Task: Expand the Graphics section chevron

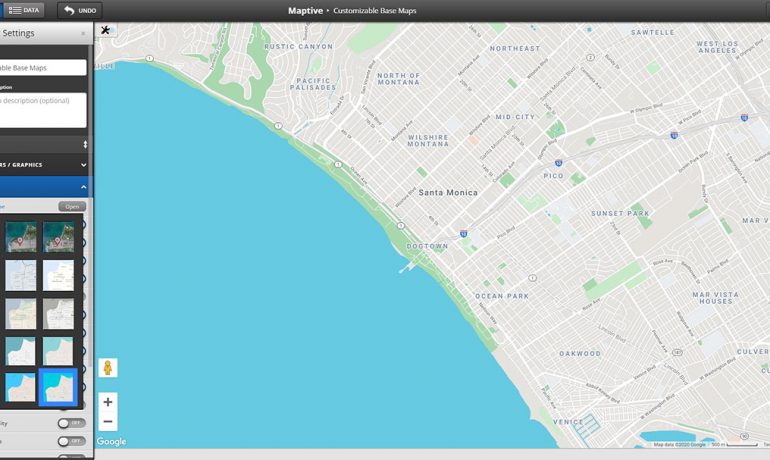Action: coord(83,165)
